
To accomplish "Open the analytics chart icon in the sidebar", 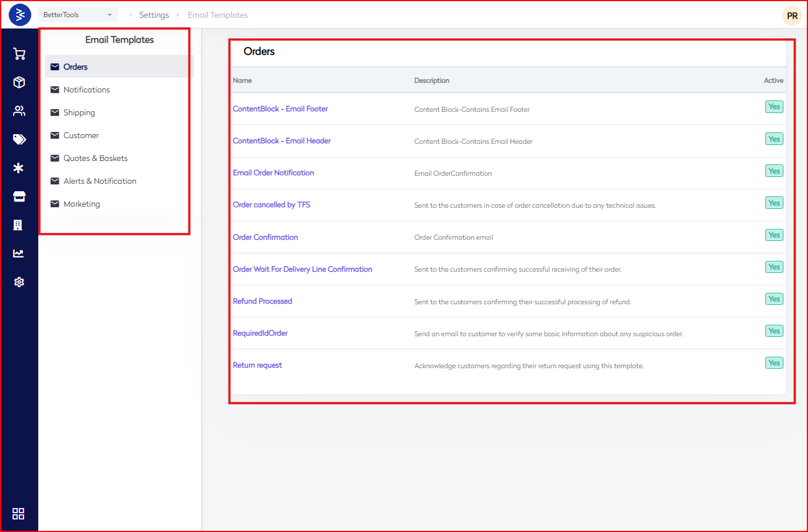I will click(x=19, y=253).
